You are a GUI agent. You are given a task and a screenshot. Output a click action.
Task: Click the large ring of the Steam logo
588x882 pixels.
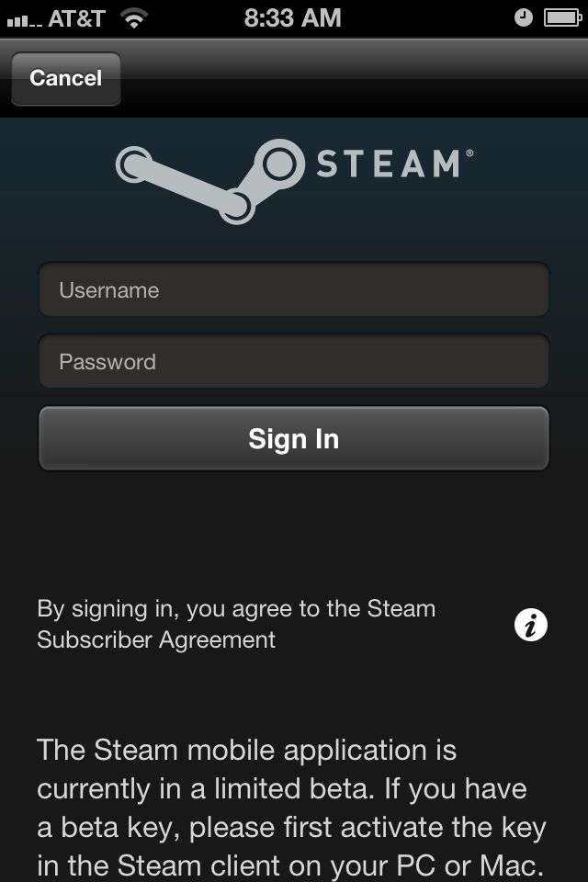278,164
